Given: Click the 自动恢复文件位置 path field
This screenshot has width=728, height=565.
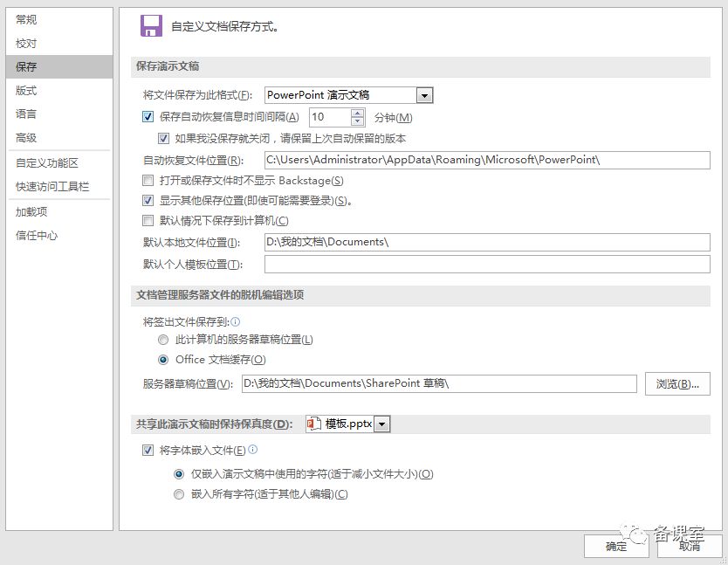Looking at the screenshot, I should tap(487, 160).
